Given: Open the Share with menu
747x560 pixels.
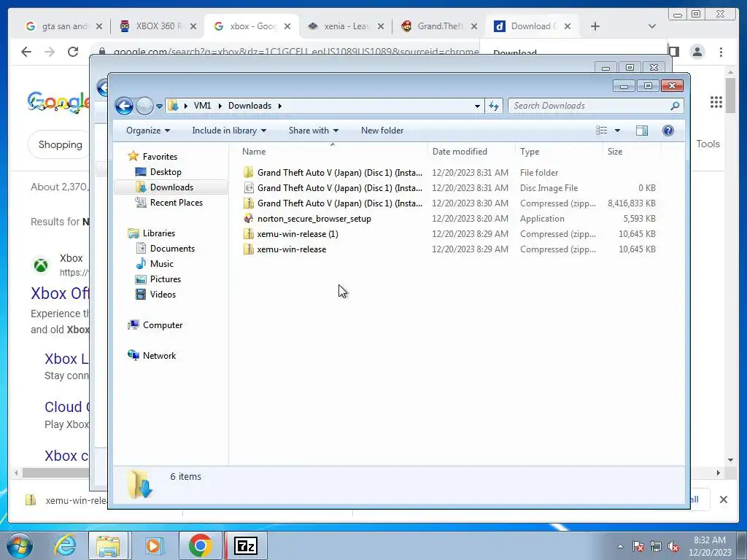Looking at the screenshot, I should 314,131.
